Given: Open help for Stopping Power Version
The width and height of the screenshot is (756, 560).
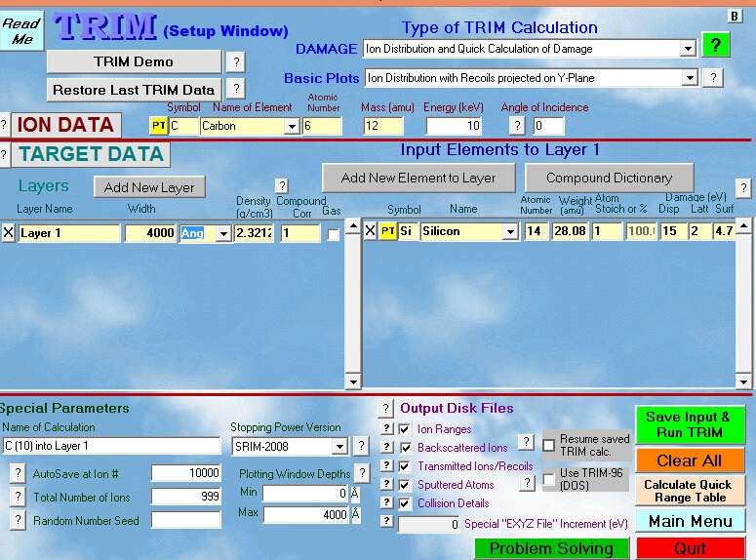Looking at the screenshot, I should 361,446.
